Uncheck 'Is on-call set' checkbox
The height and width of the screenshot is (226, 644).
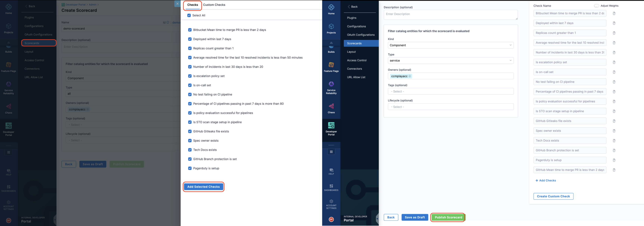pos(190,85)
